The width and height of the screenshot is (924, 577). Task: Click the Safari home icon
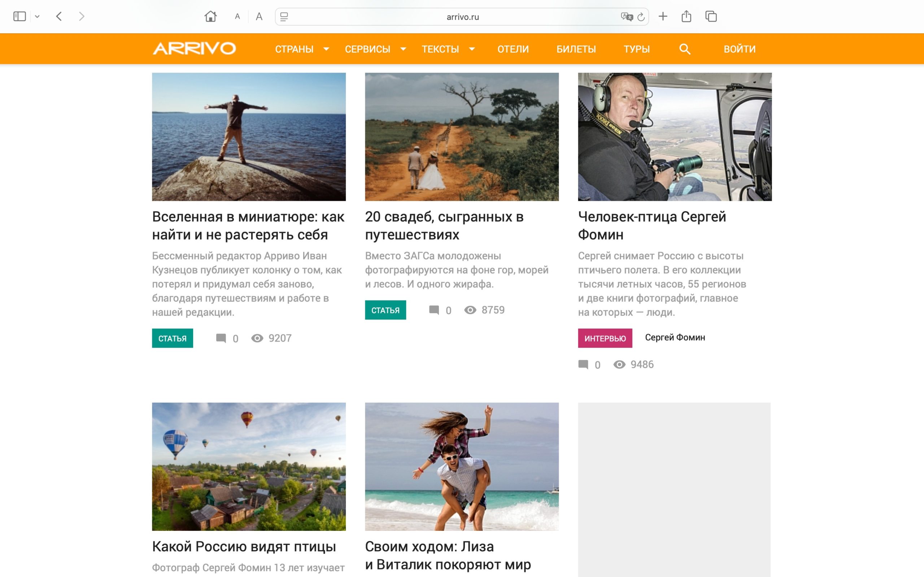210,17
